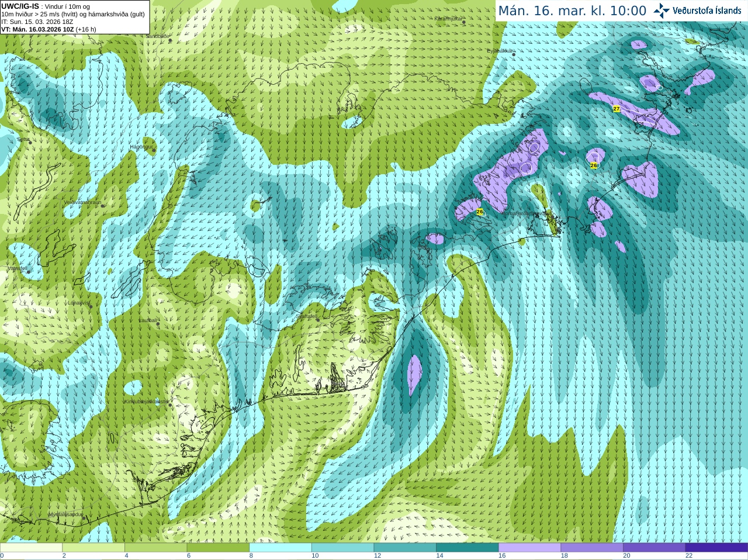Click the Hágöngur station label

coord(140,147)
